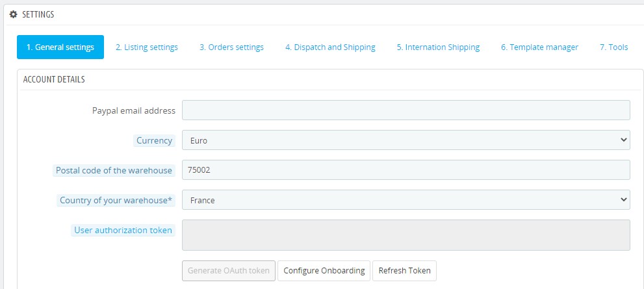Click the highlighted Currency label
The height and width of the screenshot is (289, 644).
[154, 140]
